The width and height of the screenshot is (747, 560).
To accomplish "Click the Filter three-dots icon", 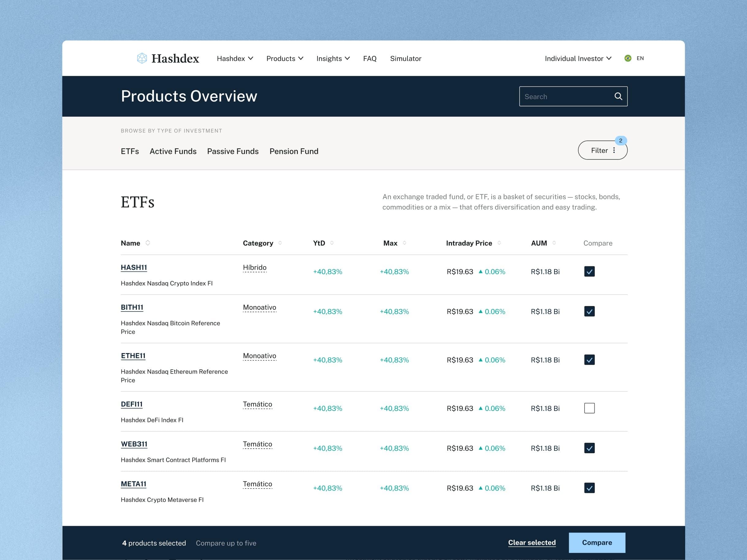I will 614,150.
